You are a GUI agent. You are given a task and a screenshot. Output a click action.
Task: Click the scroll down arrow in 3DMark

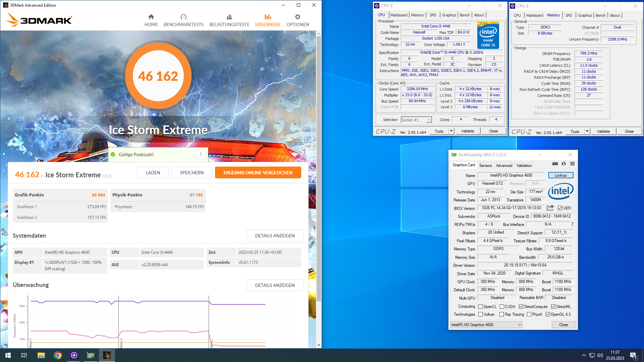[x=319, y=345]
